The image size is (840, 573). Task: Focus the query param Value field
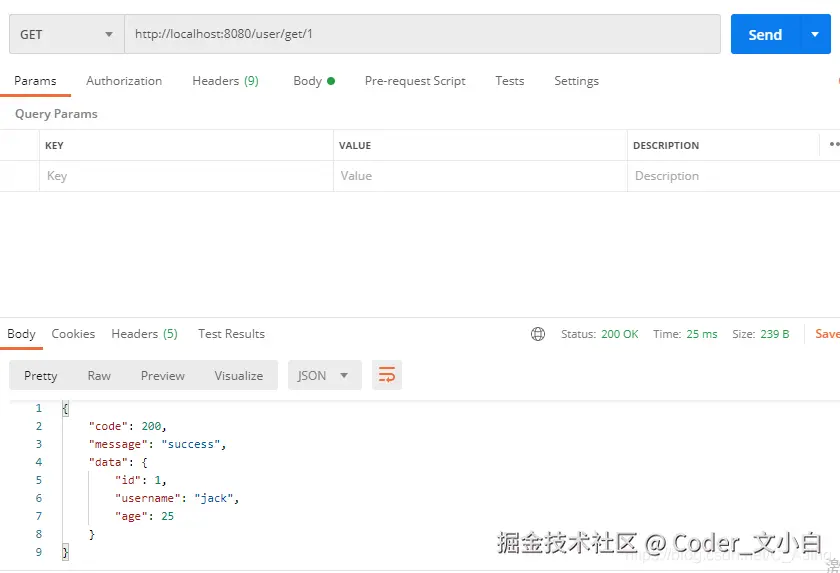[x=480, y=176]
